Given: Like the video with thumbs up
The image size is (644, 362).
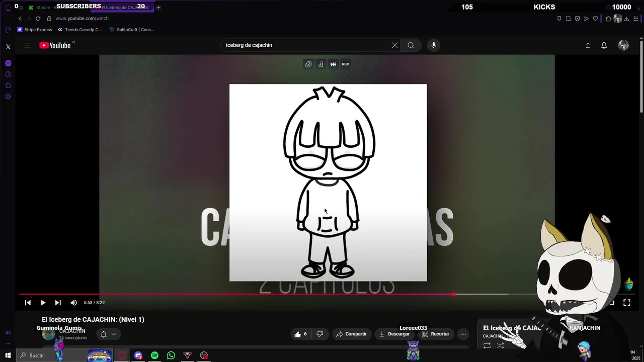Looking at the screenshot, I should click(301, 334).
